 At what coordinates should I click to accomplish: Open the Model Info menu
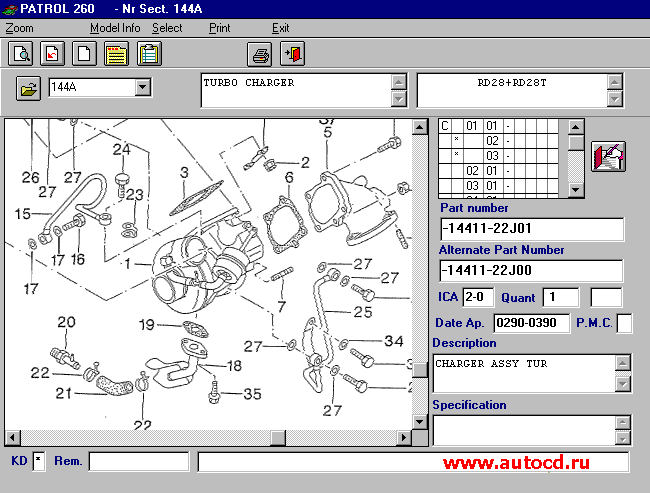115,28
